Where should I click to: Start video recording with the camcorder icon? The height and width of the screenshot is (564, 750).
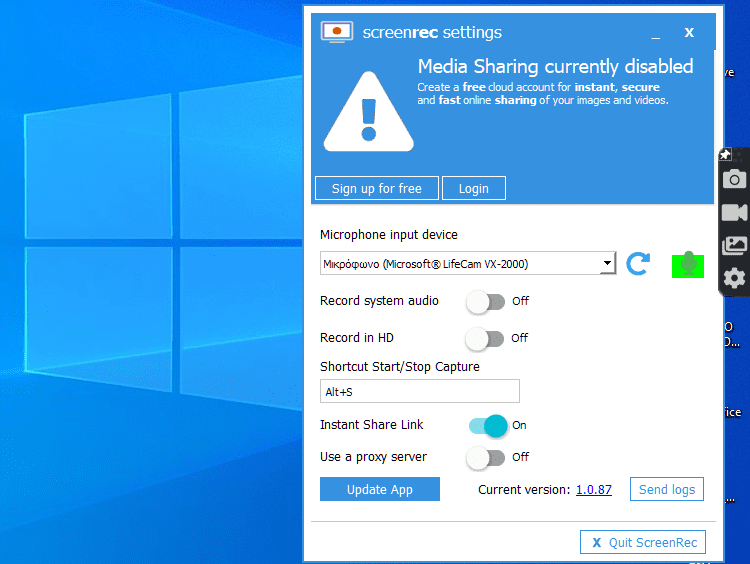pyautogui.click(x=734, y=212)
